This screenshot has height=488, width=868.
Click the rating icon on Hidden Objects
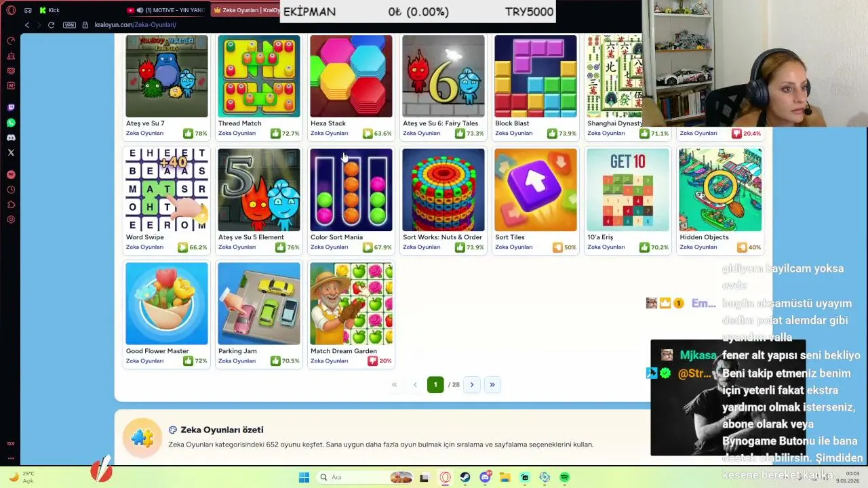(742, 247)
